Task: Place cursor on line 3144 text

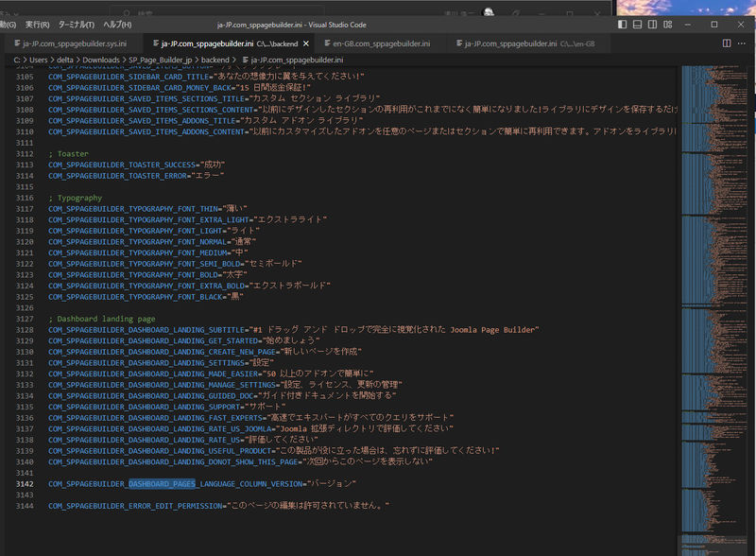Action: [x=217, y=506]
